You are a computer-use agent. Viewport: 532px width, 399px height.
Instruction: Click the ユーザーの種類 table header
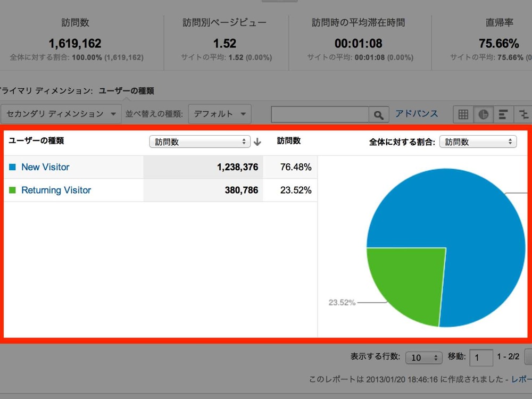[36, 141]
